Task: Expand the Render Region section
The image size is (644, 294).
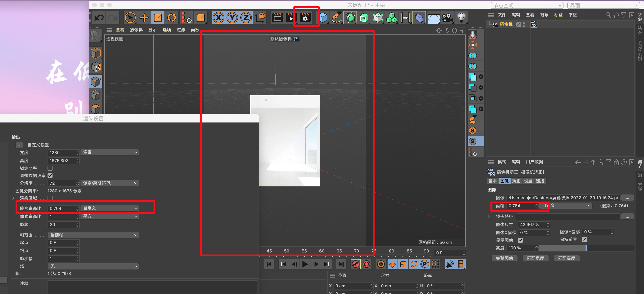Action: click(x=13, y=198)
